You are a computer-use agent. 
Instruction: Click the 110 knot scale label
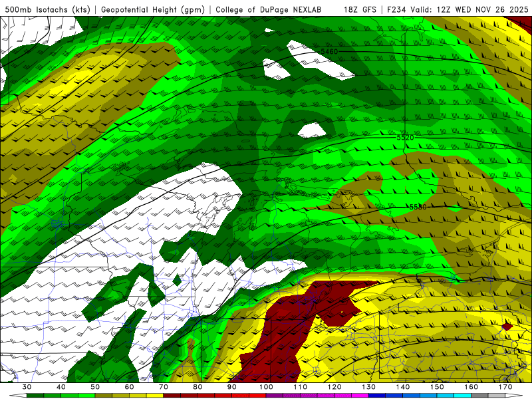301,387
